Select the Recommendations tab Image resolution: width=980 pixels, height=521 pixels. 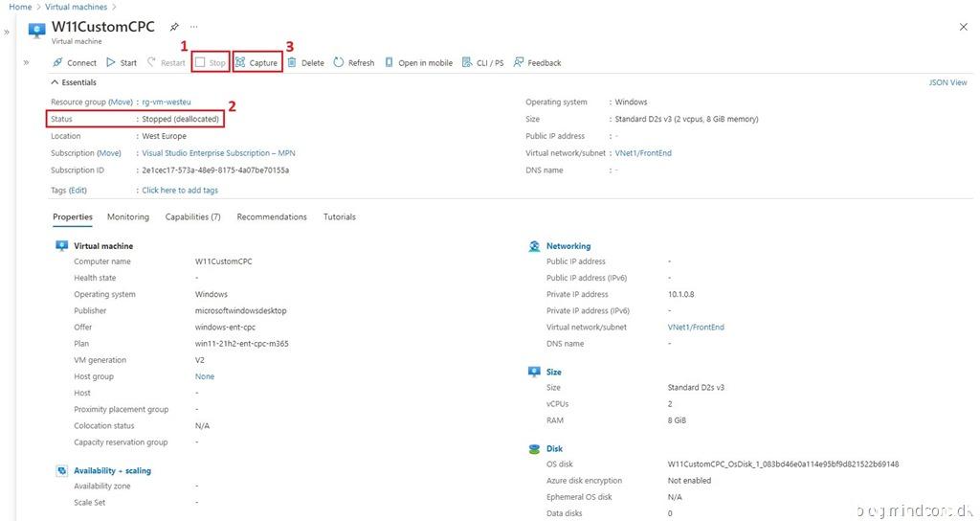tap(272, 217)
